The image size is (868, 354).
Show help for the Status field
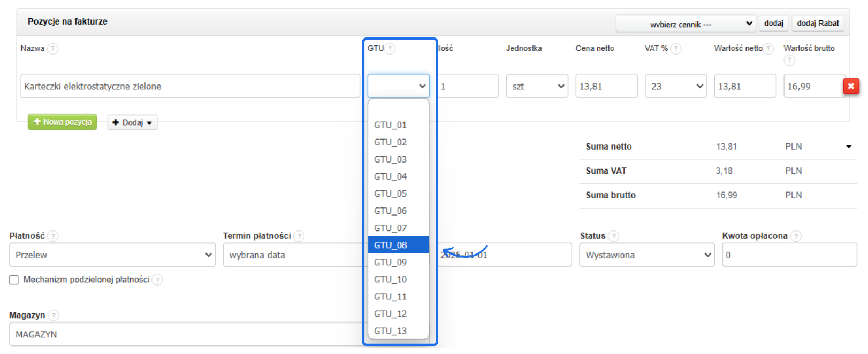(x=614, y=236)
